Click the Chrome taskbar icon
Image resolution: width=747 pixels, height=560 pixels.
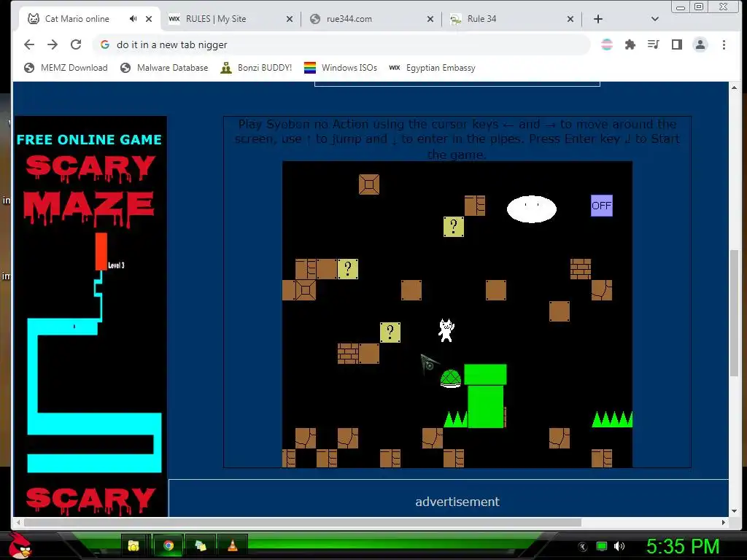pos(168,545)
